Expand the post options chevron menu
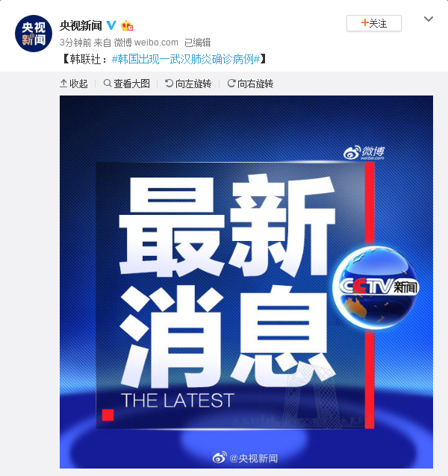 [429, 19]
